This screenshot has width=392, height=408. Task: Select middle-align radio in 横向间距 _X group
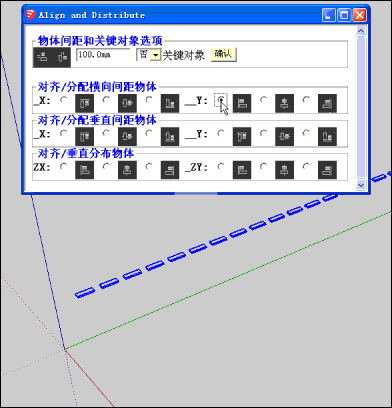[x=106, y=99]
